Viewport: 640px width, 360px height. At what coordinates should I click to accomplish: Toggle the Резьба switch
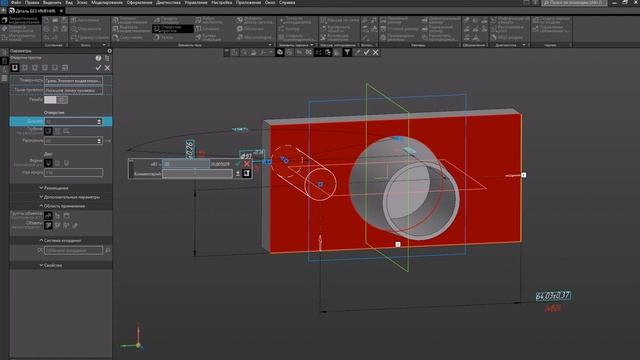tap(56, 100)
